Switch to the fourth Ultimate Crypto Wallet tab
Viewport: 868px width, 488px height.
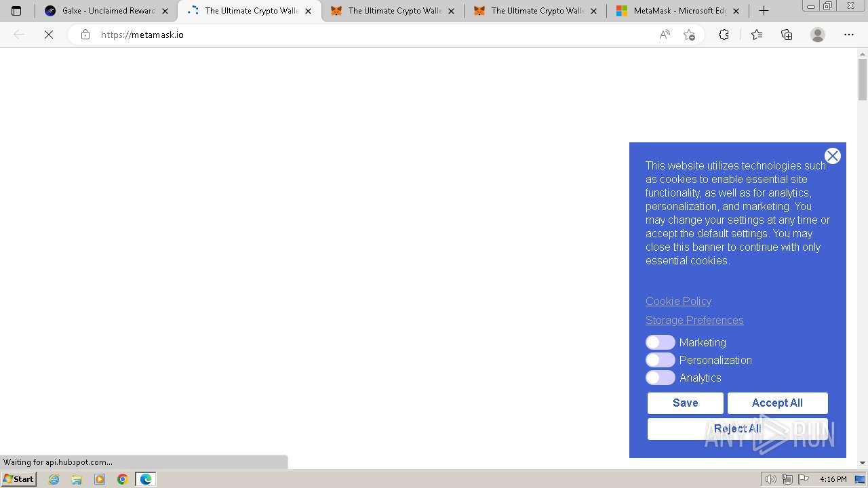click(x=536, y=11)
